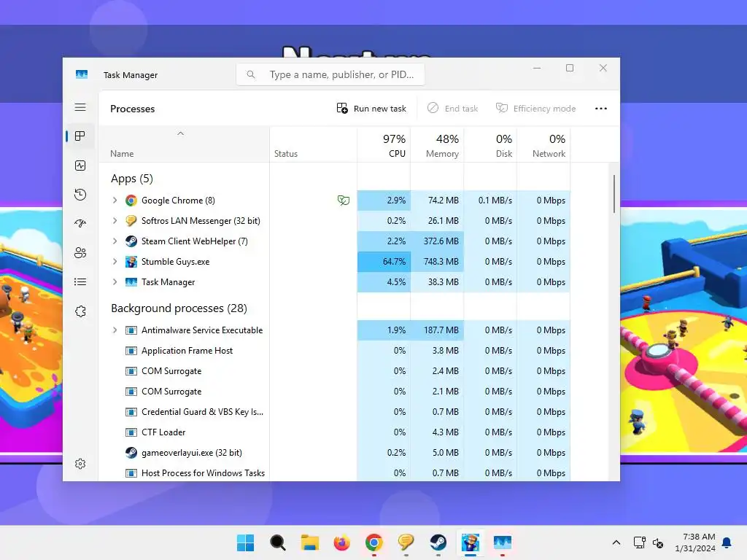Open Task Manager settings gear icon

pyautogui.click(x=80, y=464)
